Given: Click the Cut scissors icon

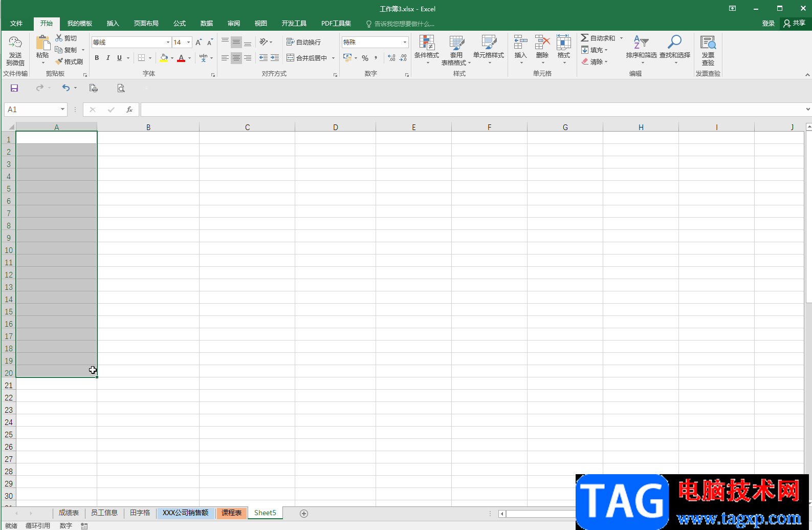Looking at the screenshot, I should click(x=59, y=38).
